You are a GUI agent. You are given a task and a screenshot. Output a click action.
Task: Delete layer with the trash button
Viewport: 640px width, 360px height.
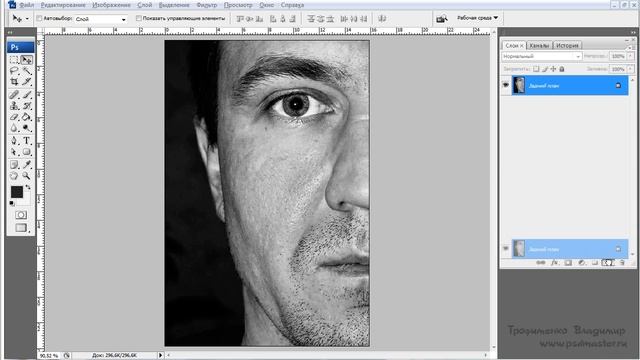click(622, 263)
